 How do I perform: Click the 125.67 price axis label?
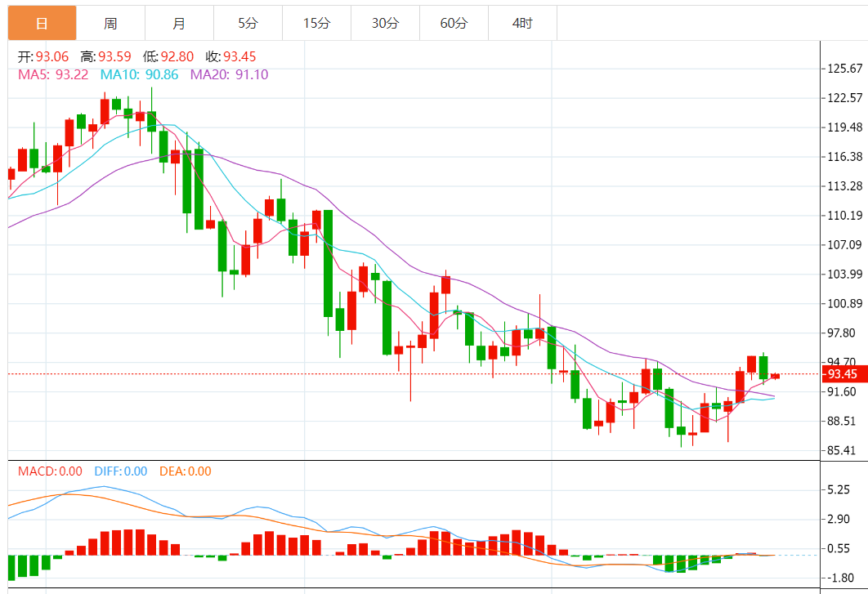click(845, 69)
